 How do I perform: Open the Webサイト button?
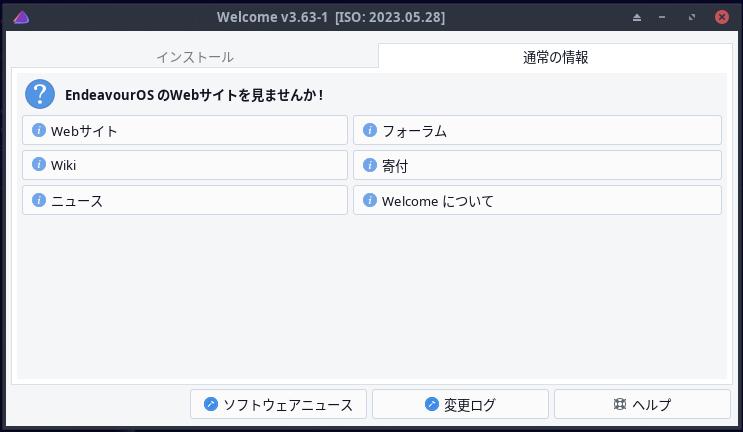pyautogui.click(x=185, y=130)
